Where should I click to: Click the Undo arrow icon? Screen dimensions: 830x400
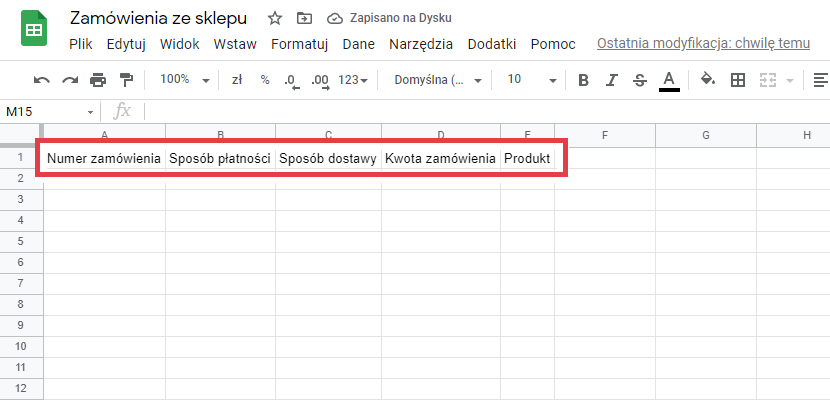point(41,80)
